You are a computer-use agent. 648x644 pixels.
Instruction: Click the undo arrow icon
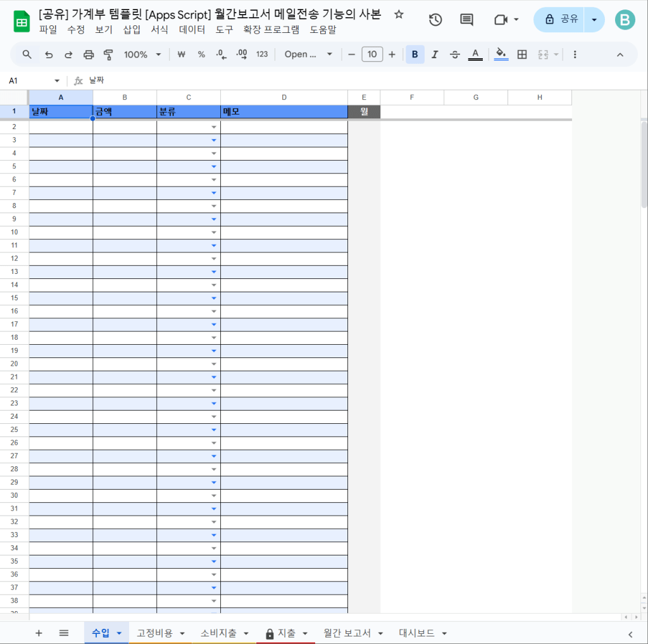click(x=49, y=54)
